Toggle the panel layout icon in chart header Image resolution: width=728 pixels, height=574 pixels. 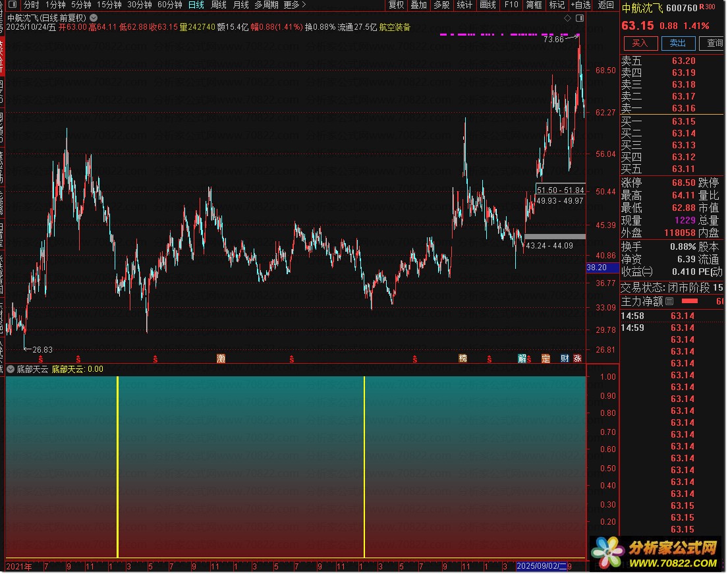coord(580,18)
